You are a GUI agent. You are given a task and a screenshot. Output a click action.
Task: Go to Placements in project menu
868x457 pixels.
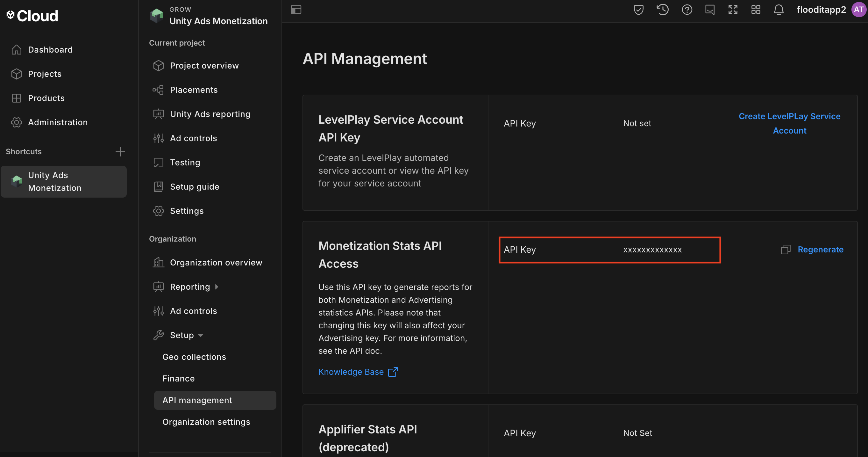[194, 90]
